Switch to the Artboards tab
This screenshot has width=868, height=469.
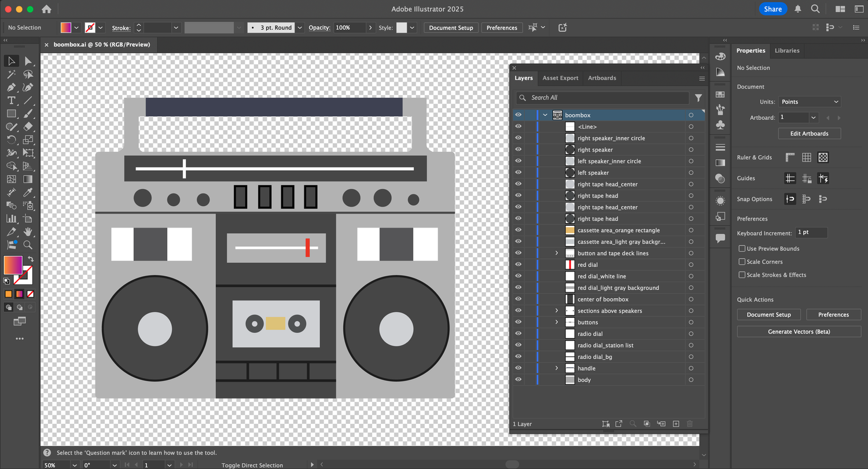(x=602, y=78)
